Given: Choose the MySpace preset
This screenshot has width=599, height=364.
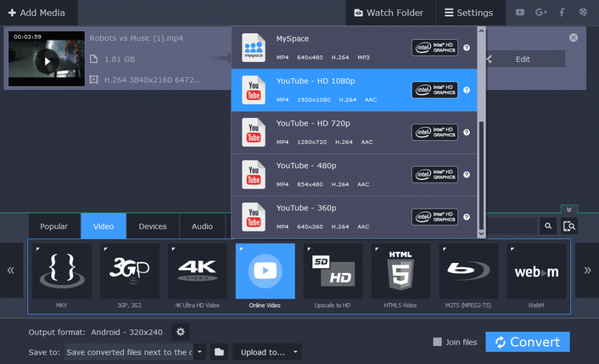Looking at the screenshot, I should click(354, 48).
